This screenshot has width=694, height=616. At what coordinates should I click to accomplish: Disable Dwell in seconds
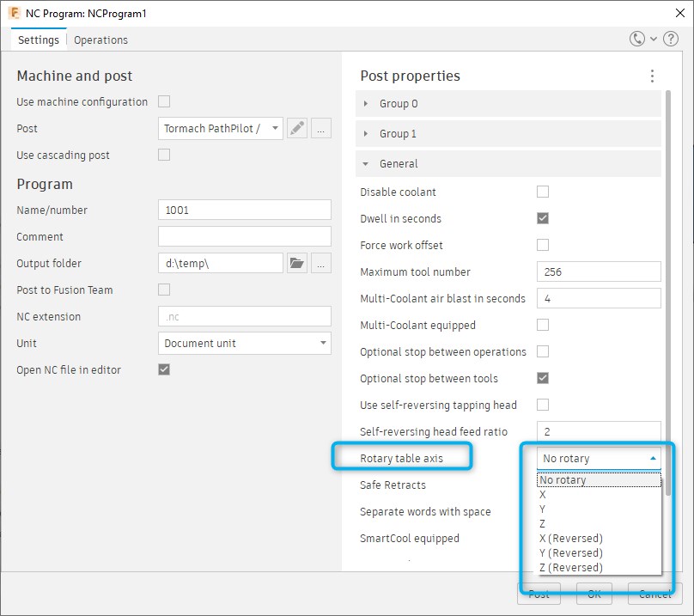tap(542, 218)
